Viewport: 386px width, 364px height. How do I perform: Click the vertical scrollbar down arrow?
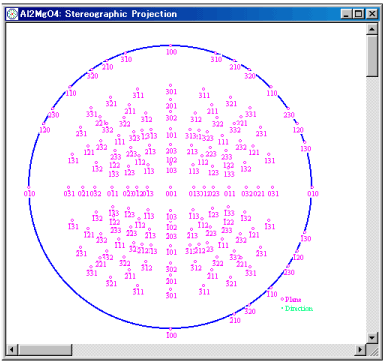coord(372,337)
